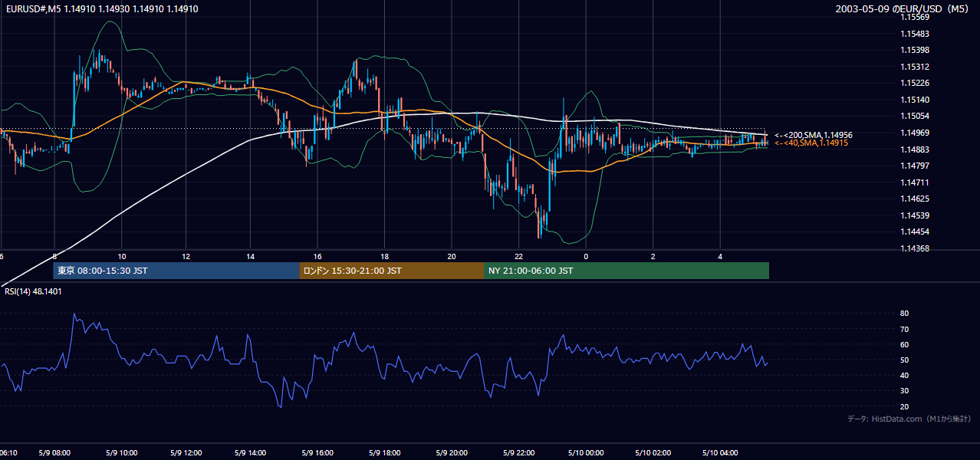Click the RSI 30 level label
The image size is (980, 460).
(x=904, y=390)
